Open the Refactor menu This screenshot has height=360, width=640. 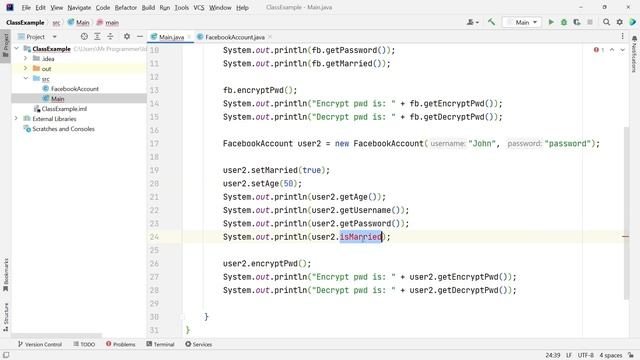click(x=126, y=7)
